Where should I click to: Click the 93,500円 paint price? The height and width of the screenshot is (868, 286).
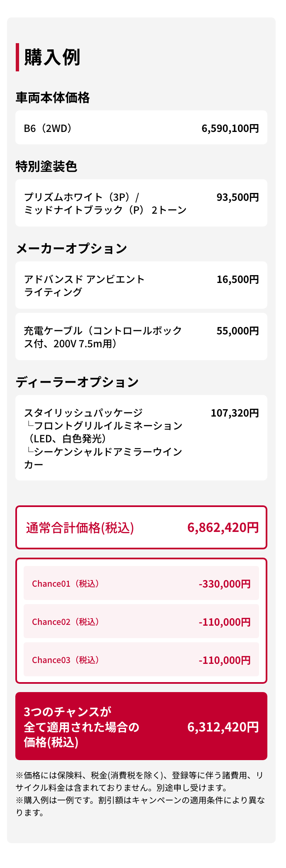pos(238,197)
